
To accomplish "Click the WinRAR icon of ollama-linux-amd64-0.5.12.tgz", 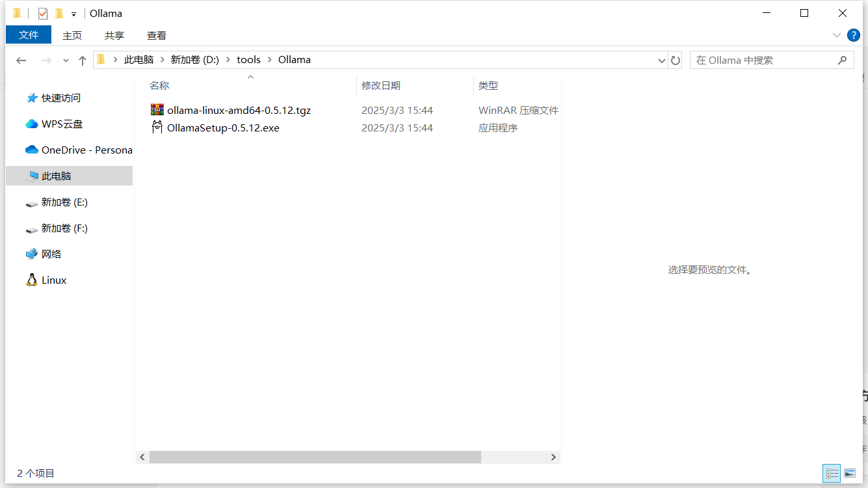I will point(157,110).
